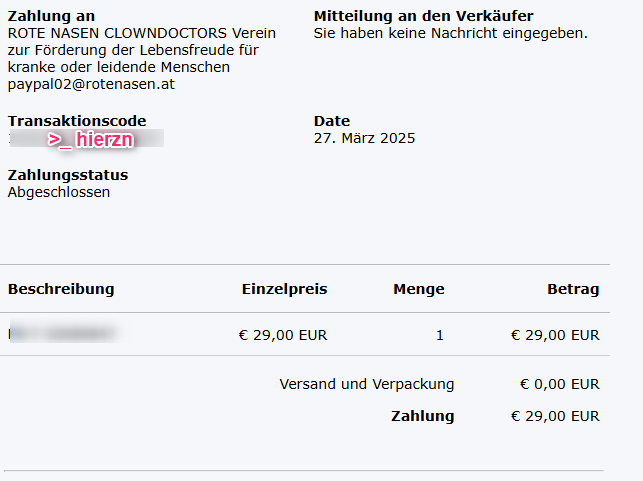Click the ROTE NASEN CLOWNDOCTORS recipient name

141,33
